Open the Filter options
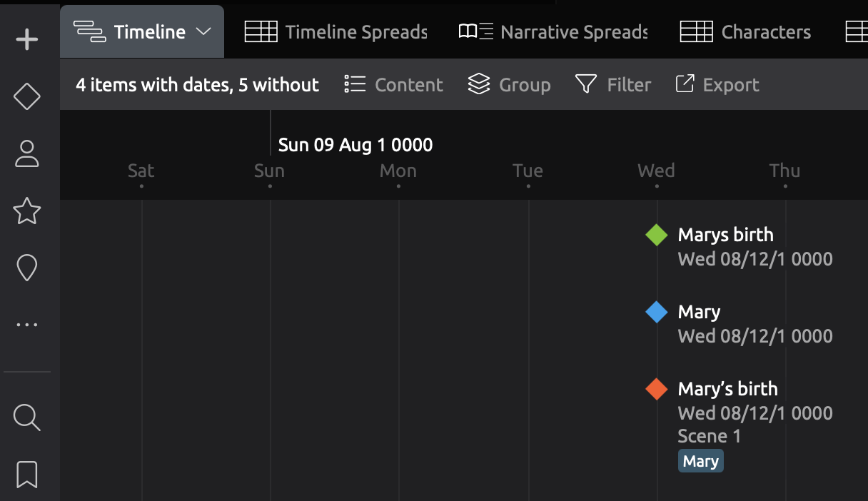Screen dimensions: 868x501 pyautogui.click(x=613, y=85)
